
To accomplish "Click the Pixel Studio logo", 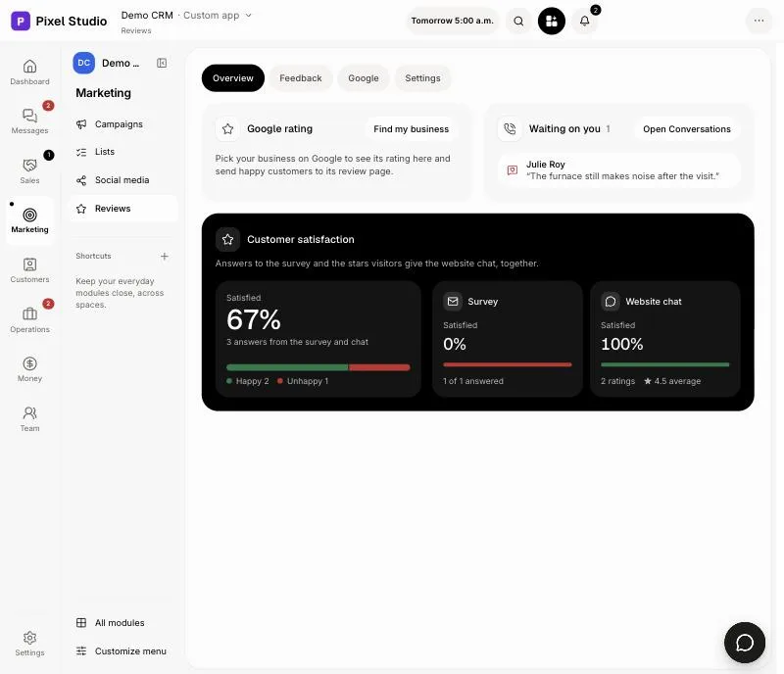I will [21, 21].
